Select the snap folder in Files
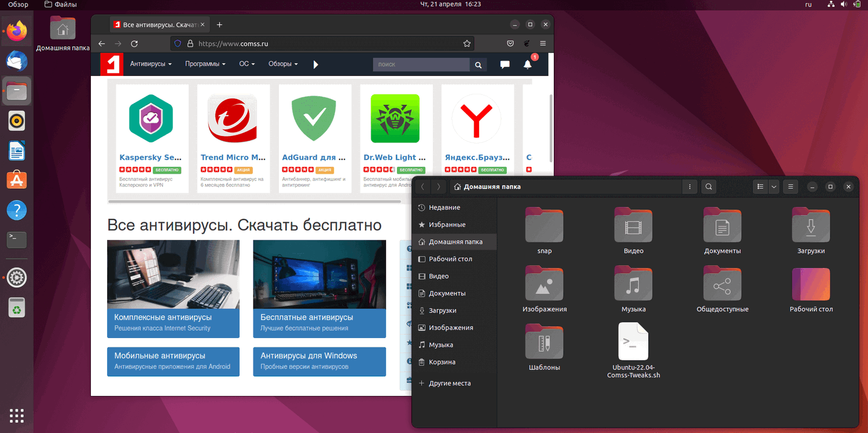 coord(545,230)
